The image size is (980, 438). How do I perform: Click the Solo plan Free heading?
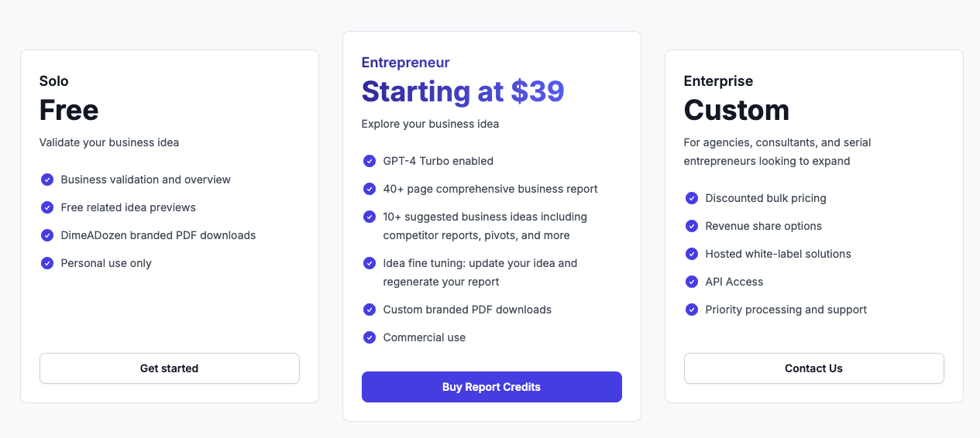point(69,110)
